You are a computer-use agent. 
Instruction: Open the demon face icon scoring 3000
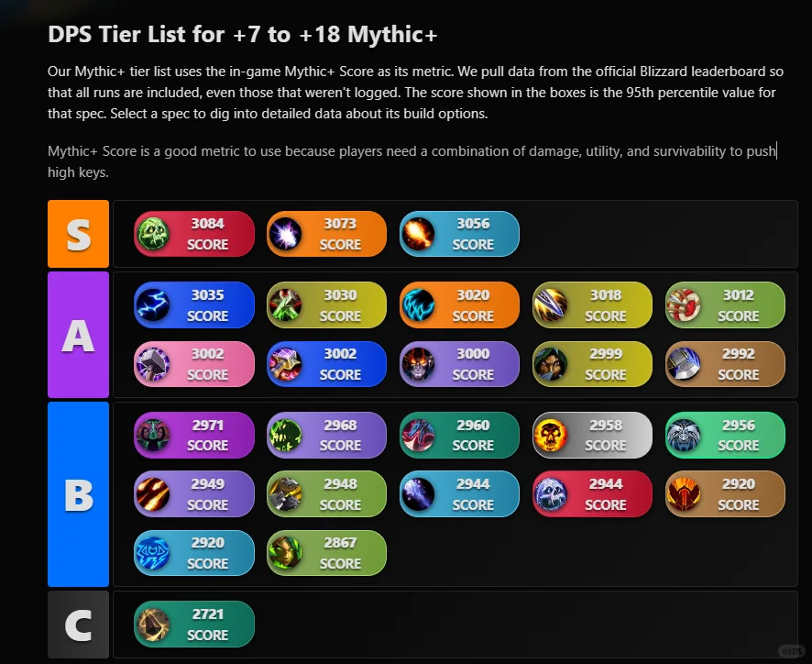(418, 364)
